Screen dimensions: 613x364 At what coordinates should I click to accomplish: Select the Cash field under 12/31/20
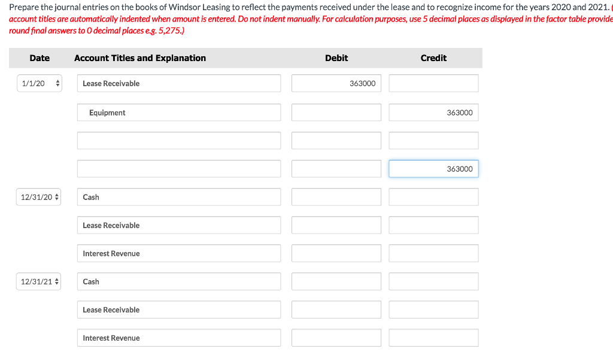(x=178, y=196)
